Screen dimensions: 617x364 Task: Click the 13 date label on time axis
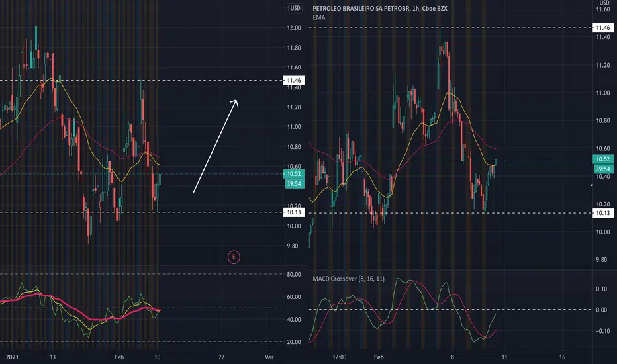click(x=53, y=357)
